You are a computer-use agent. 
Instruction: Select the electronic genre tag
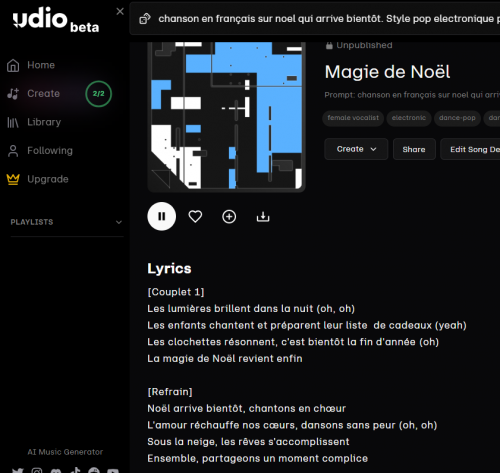pos(409,118)
